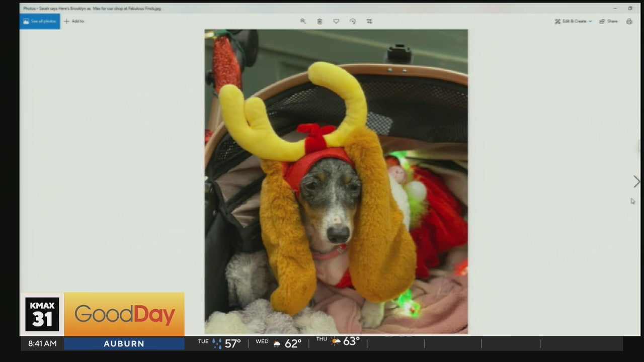Click the TUE 57° forecast
The image size is (644, 362).
219,343
